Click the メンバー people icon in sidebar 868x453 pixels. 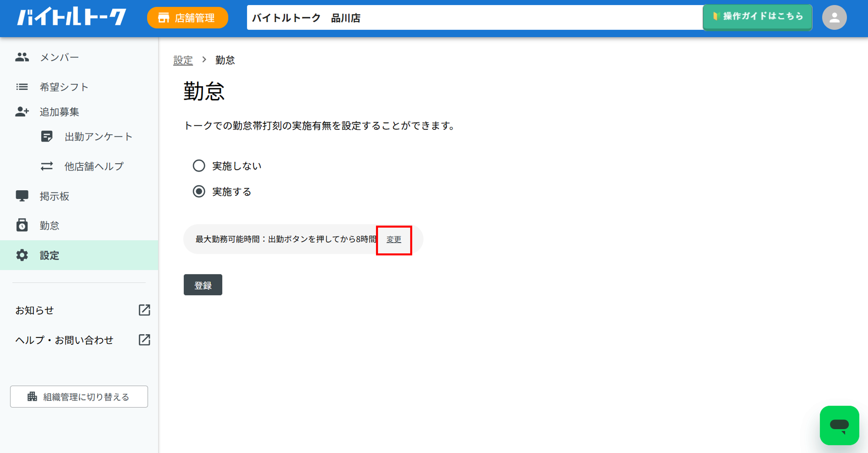click(22, 57)
